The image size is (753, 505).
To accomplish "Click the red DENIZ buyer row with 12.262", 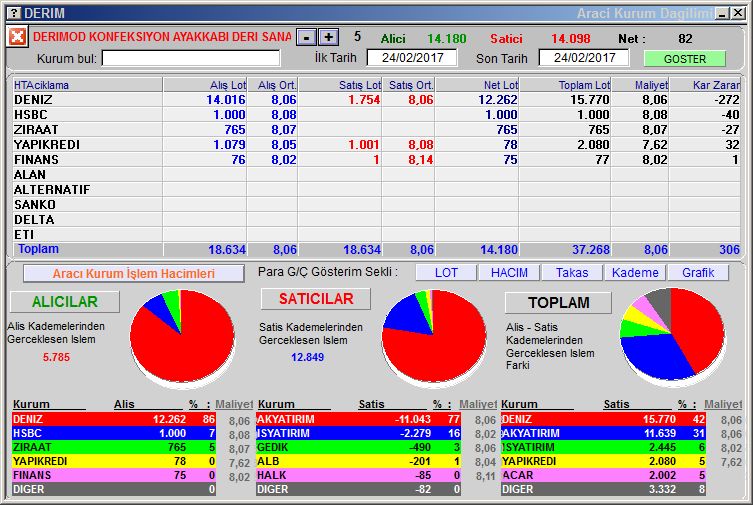I will point(114,419).
